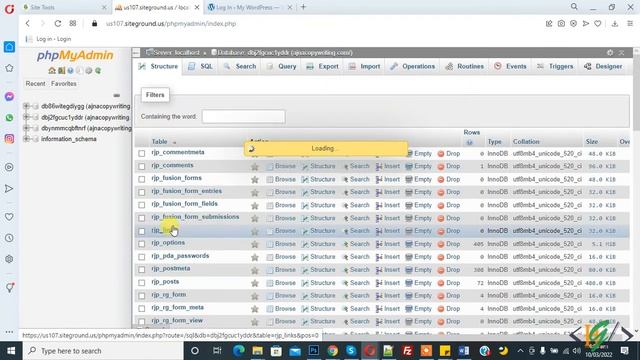Expand the information_schema tree node

coord(26,139)
